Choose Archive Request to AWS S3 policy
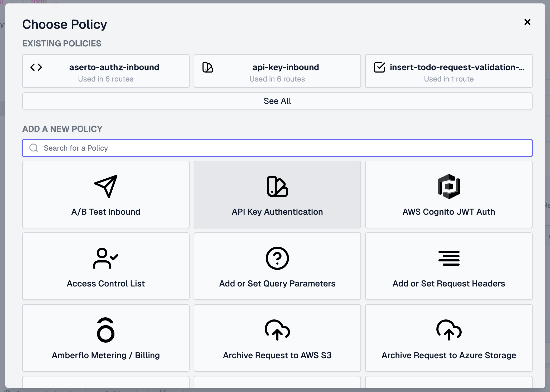Viewport: 550px width, 392px height. (x=277, y=338)
